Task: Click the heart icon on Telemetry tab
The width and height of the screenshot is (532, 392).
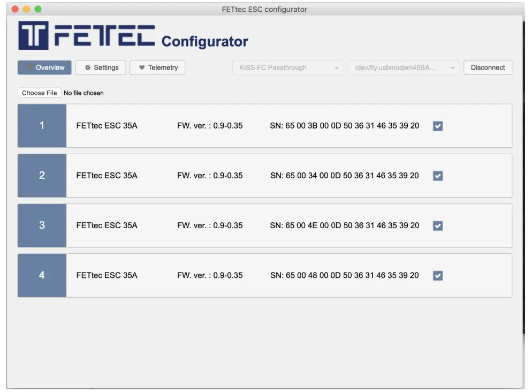Action: pos(142,67)
